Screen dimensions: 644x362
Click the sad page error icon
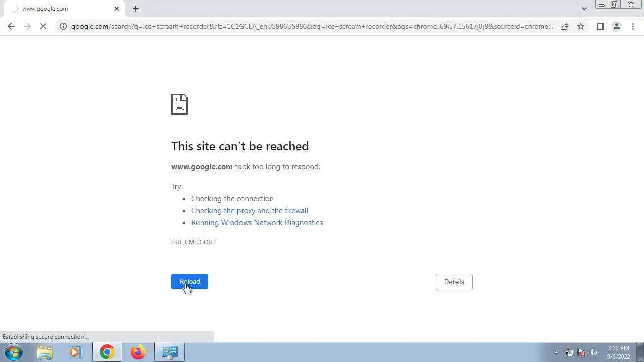coord(179,104)
